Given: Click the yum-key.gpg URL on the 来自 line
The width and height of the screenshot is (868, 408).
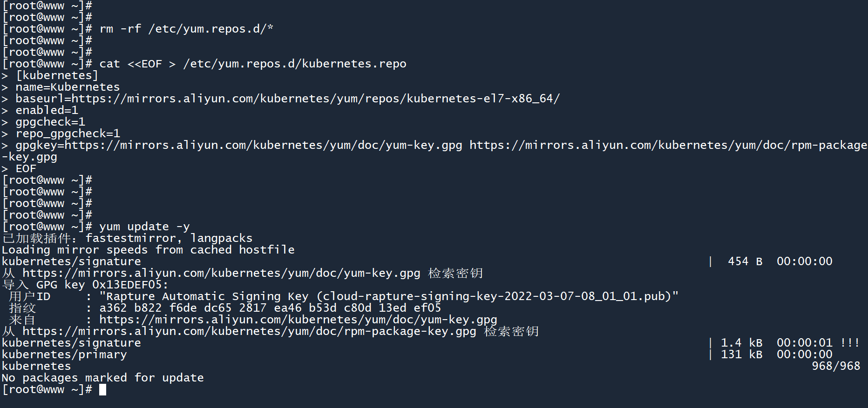Looking at the screenshot, I should coord(298,320).
